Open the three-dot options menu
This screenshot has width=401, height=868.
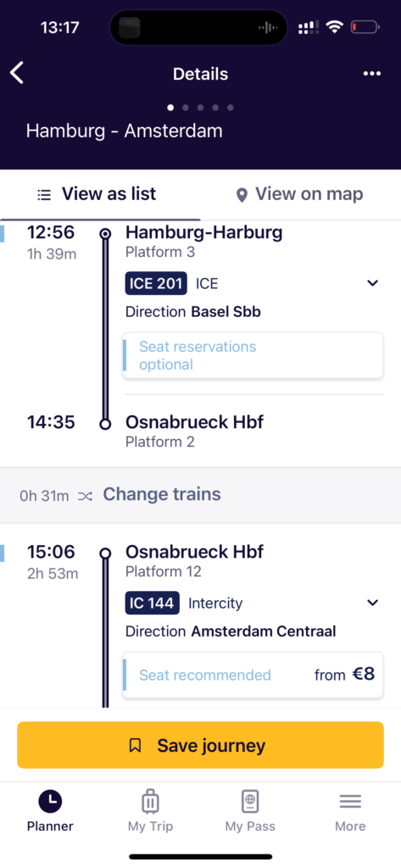point(371,74)
